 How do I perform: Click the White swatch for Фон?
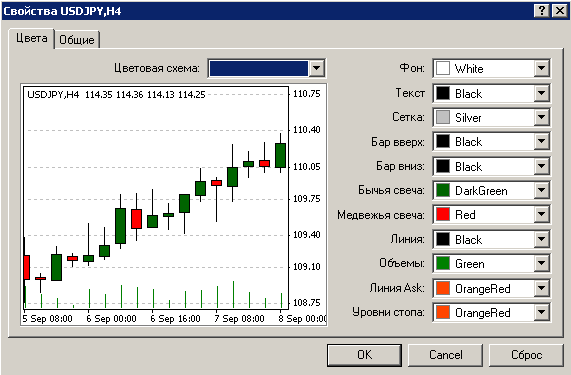point(443,68)
